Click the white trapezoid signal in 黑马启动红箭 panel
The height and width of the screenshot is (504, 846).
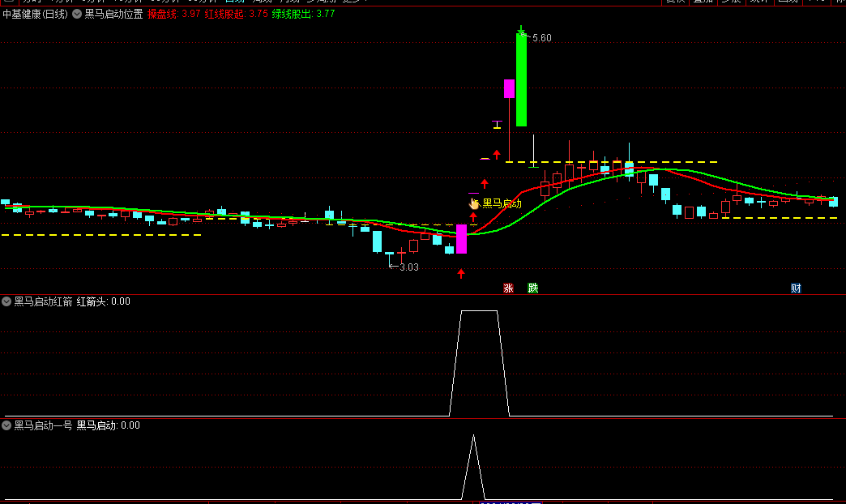(479, 363)
